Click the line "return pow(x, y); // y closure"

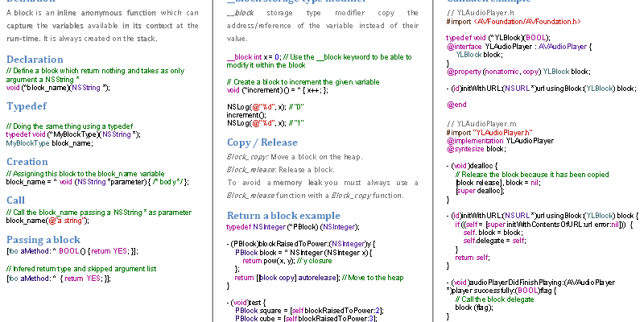click(x=287, y=261)
